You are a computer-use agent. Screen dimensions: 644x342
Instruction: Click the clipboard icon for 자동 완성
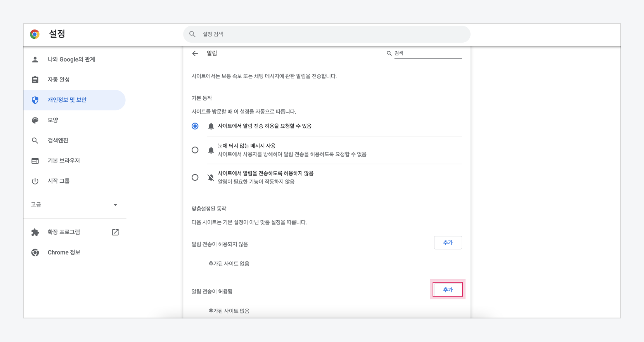click(35, 79)
